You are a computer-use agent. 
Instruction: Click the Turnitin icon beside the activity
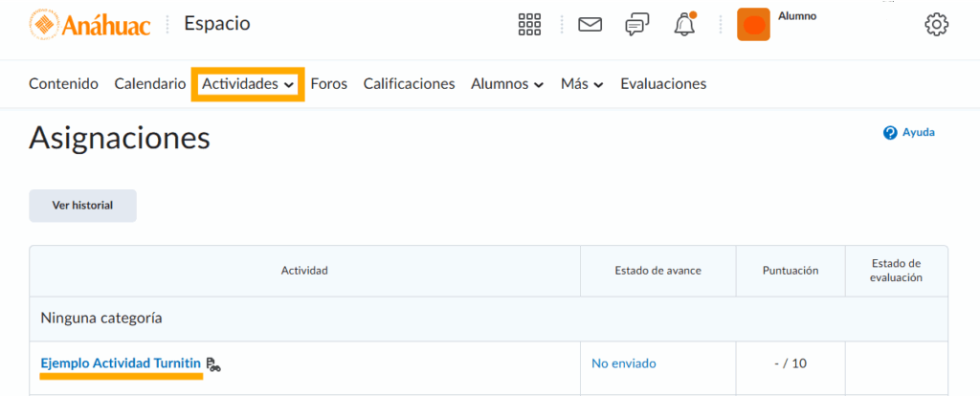coord(213,363)
